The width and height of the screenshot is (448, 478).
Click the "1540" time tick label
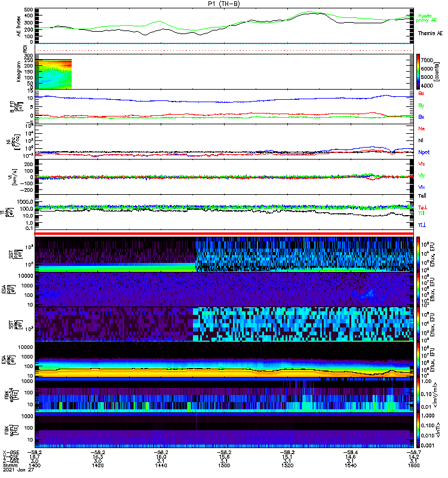(x=351, y=465)
